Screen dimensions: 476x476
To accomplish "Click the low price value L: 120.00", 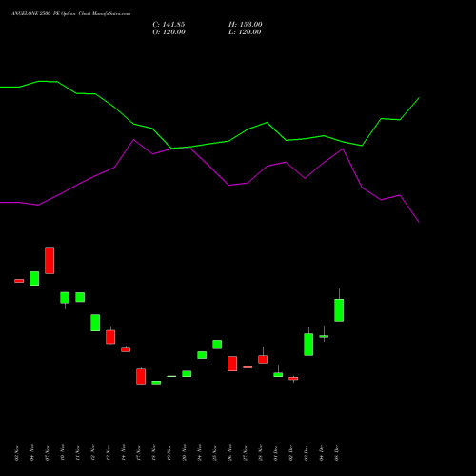I will point(245,32).
